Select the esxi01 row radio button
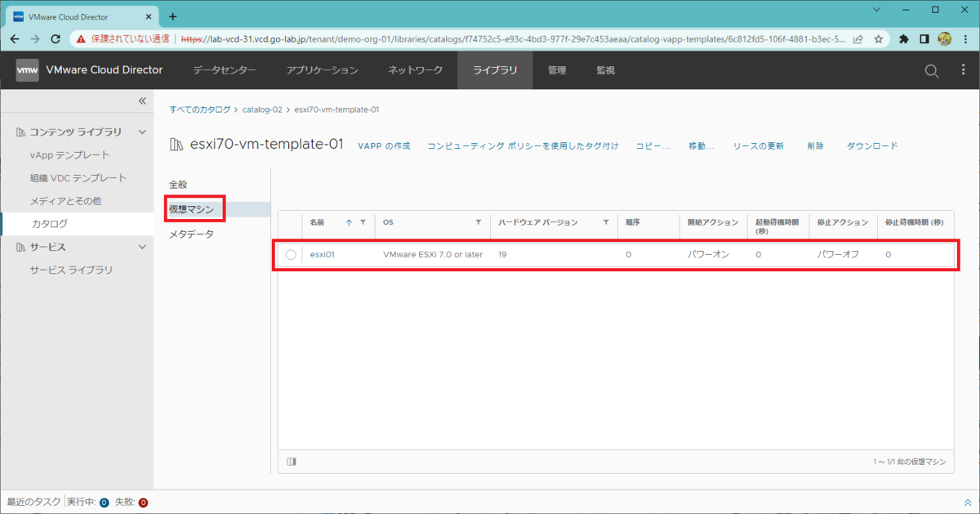The image size is (980, 514). click(x=291, y=255)
